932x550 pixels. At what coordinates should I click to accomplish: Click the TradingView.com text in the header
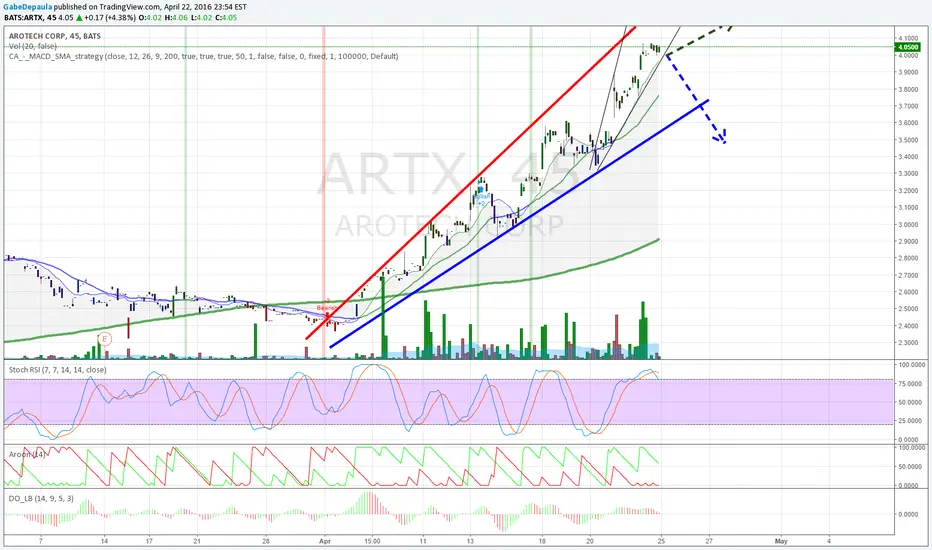pos(129,7)
